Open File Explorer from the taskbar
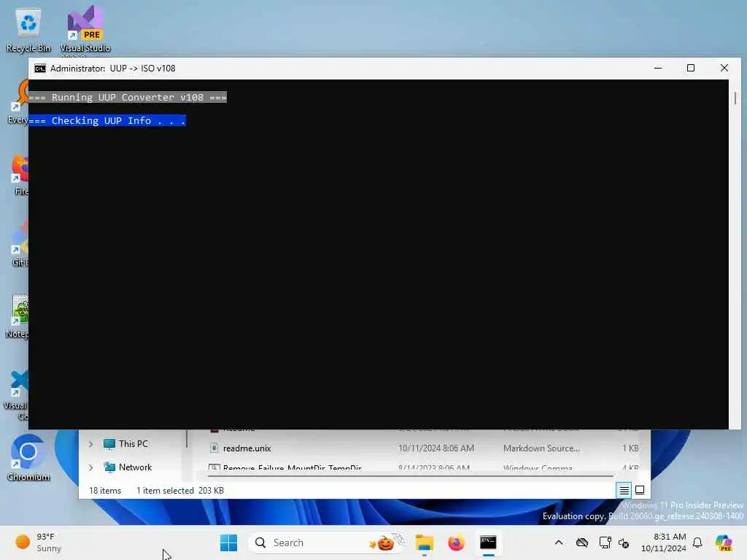The image size is (747, 560). click(424, 542)
